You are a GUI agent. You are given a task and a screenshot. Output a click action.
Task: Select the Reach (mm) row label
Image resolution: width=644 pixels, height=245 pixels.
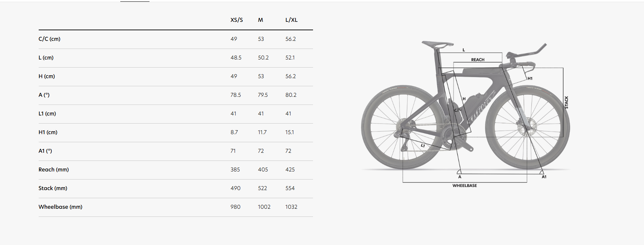coord(54,170)
